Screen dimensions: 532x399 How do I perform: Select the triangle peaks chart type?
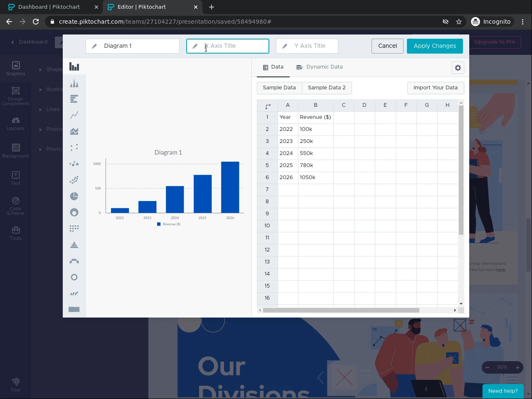tap(74, 83)
